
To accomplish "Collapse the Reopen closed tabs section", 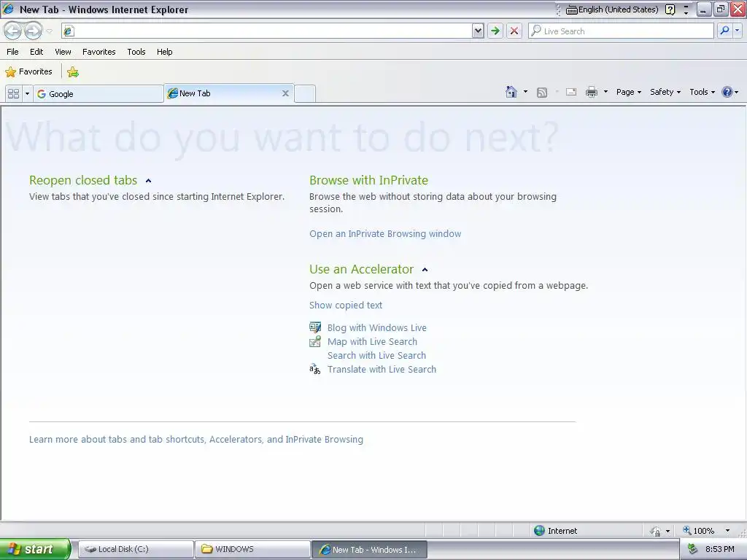I will pos(148,181).
